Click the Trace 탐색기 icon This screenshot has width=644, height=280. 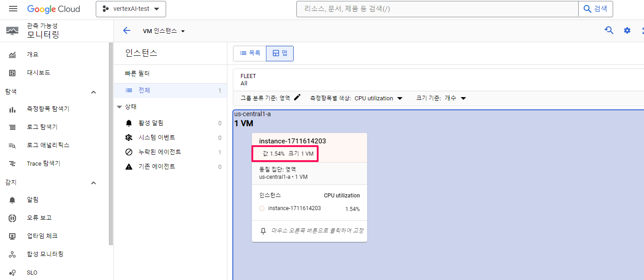[12, 164]
